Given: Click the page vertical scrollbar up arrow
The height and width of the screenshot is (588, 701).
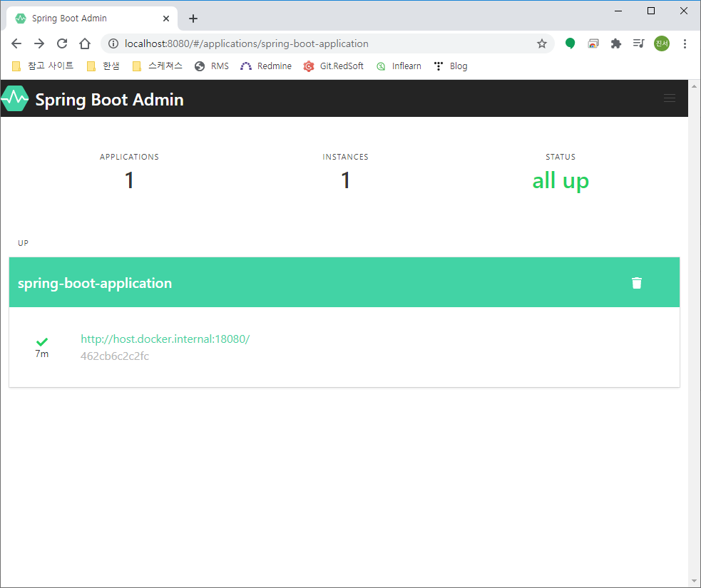Looking at the screenshot, I should tap(695, 86).
